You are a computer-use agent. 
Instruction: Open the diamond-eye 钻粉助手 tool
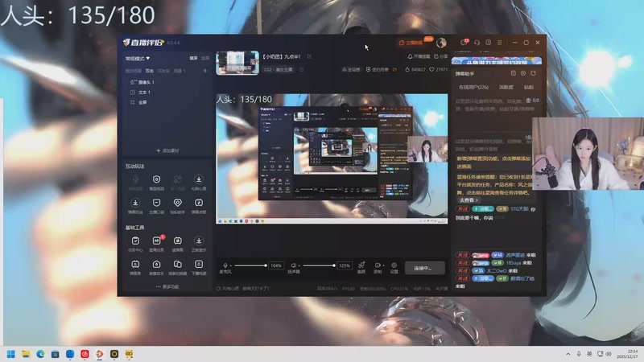(x=177, y=206)
